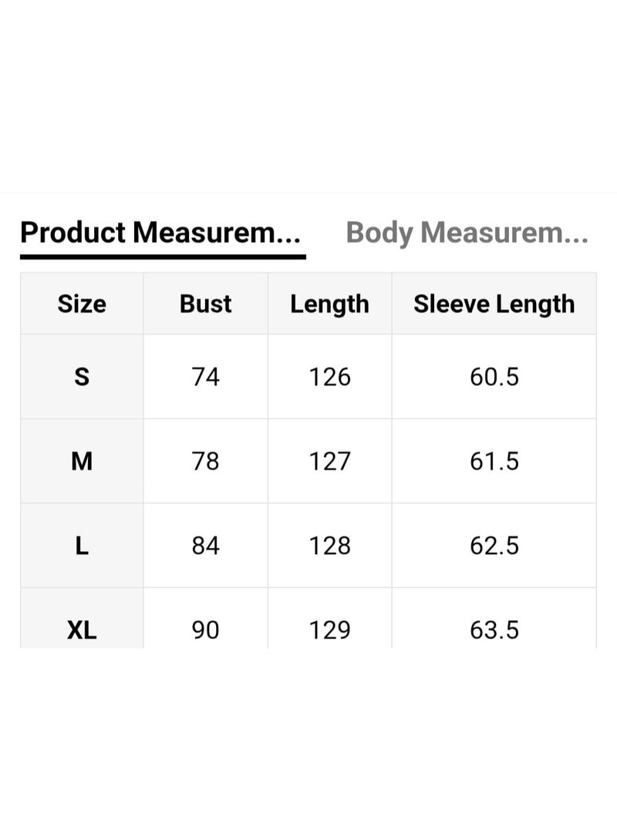Image resolution: width=617 pixels, height=840 pixels.
Task: Click sleeve length 62.5 for size L
Action: coord(494,545)
